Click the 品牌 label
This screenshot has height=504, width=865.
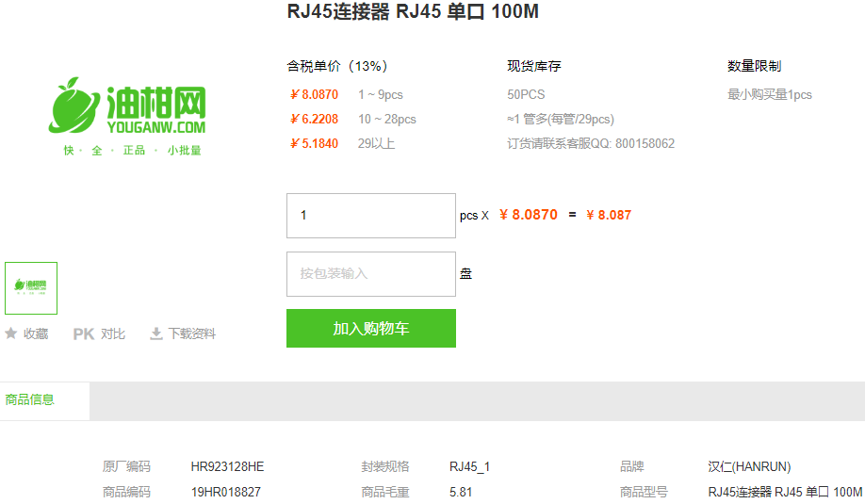[x=631, y=466]
